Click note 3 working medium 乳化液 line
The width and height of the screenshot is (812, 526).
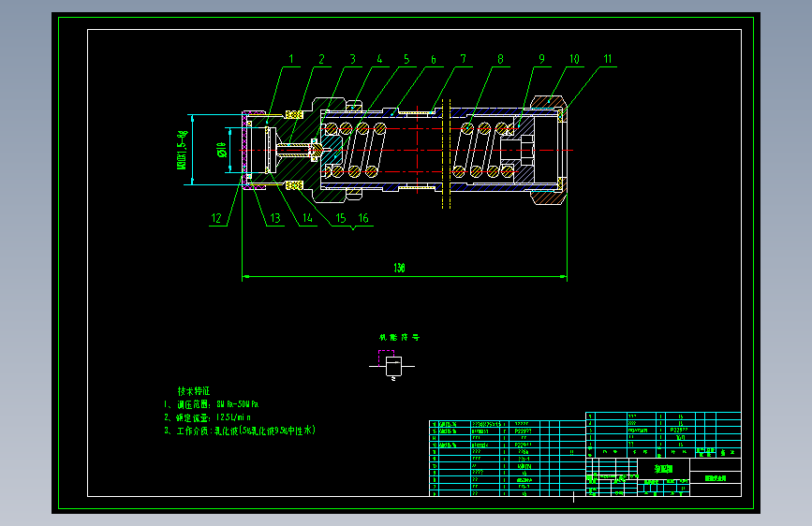pos(240,431)
